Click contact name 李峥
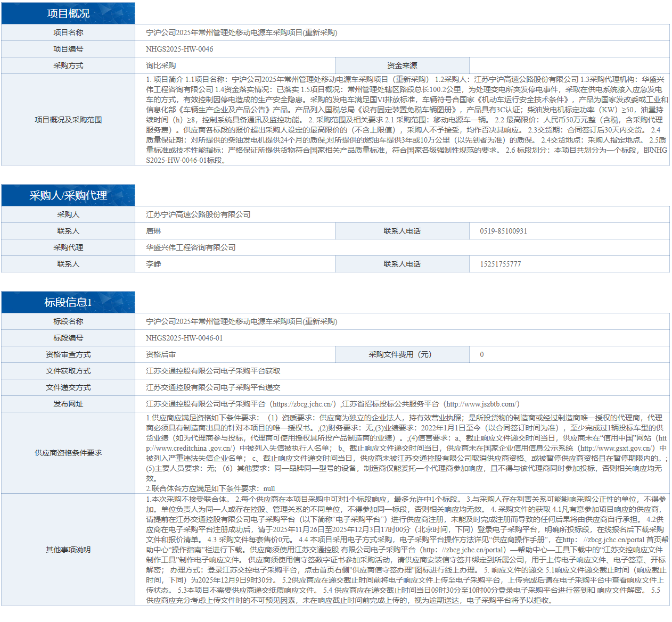 (153, 264)
